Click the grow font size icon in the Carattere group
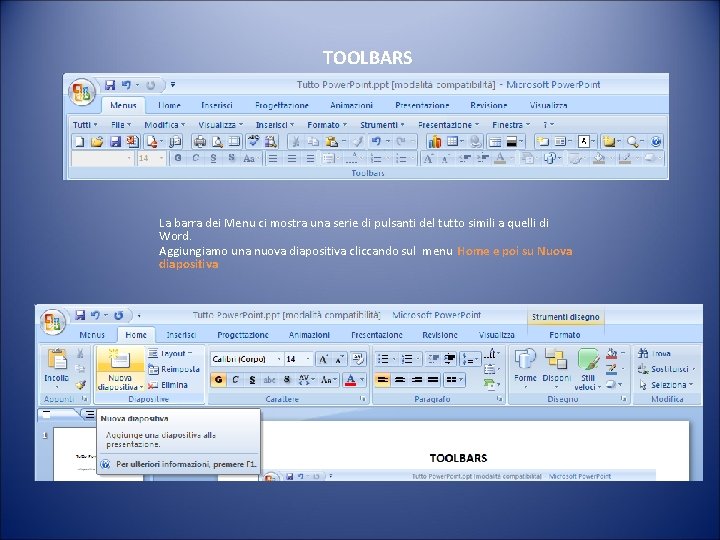The width and height of the screenshot is (720, 540). coord(323,359)
